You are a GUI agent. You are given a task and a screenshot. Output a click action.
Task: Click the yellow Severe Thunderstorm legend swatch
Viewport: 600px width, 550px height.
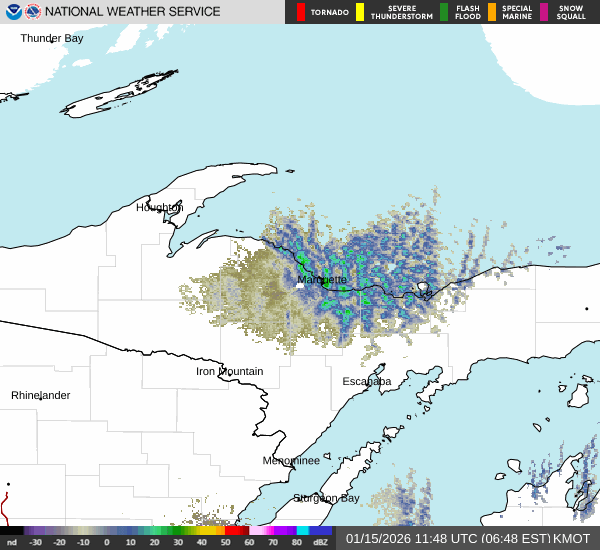pos(360,12)
